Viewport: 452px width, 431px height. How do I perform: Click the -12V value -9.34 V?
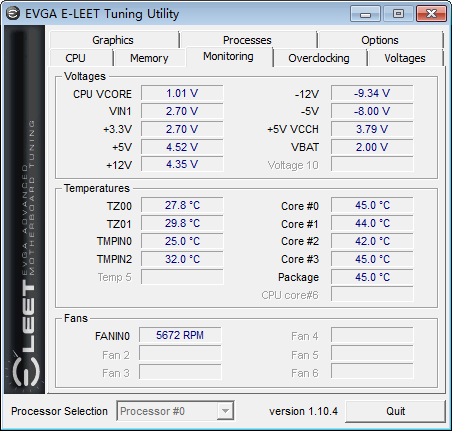pos(372,93)
